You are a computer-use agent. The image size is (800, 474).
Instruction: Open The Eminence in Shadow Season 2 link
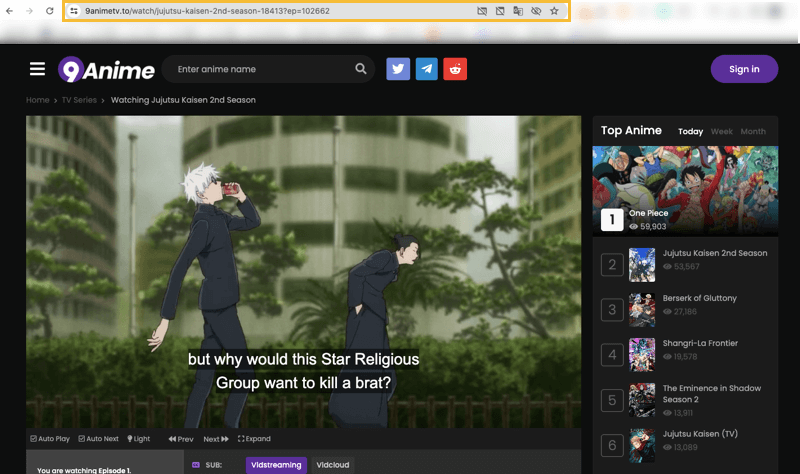coord(712,394)
